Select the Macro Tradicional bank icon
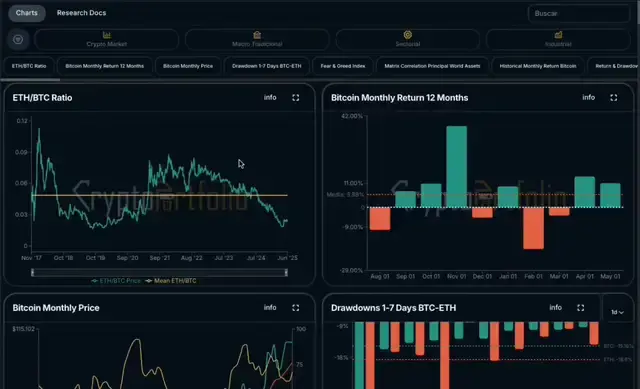Screen dimensions: 640x389 point(257,35)
